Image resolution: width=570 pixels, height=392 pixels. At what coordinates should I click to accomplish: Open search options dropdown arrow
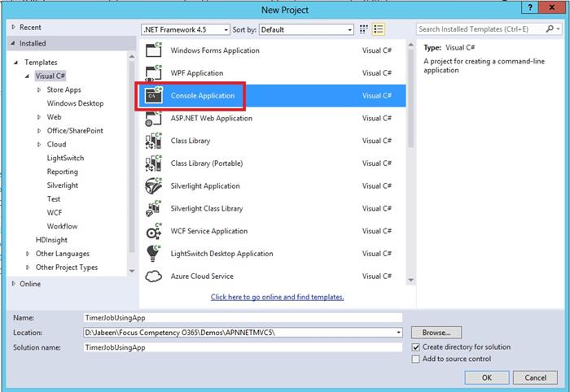[559, 29]
